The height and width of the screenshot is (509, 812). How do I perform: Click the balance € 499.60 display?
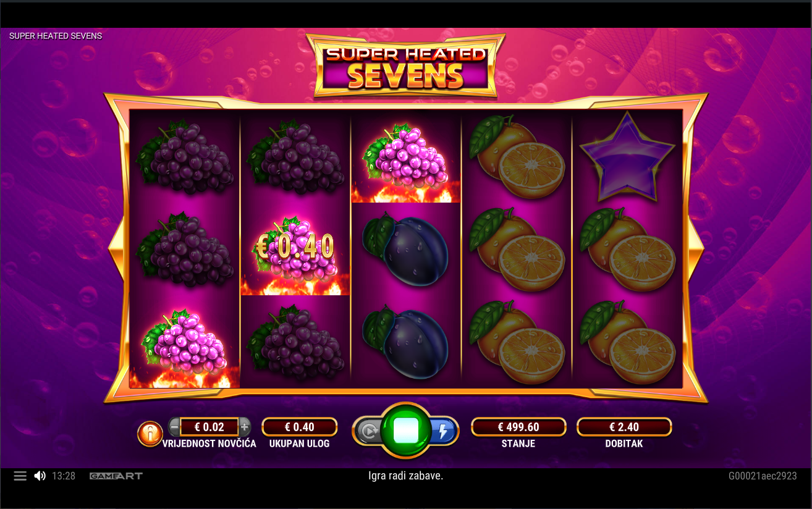tap(518, 427)
